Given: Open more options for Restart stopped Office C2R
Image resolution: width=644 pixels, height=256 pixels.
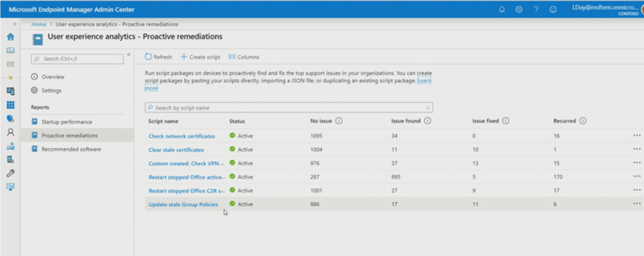Looking at the screenshot, I should (x=636, y=190).
